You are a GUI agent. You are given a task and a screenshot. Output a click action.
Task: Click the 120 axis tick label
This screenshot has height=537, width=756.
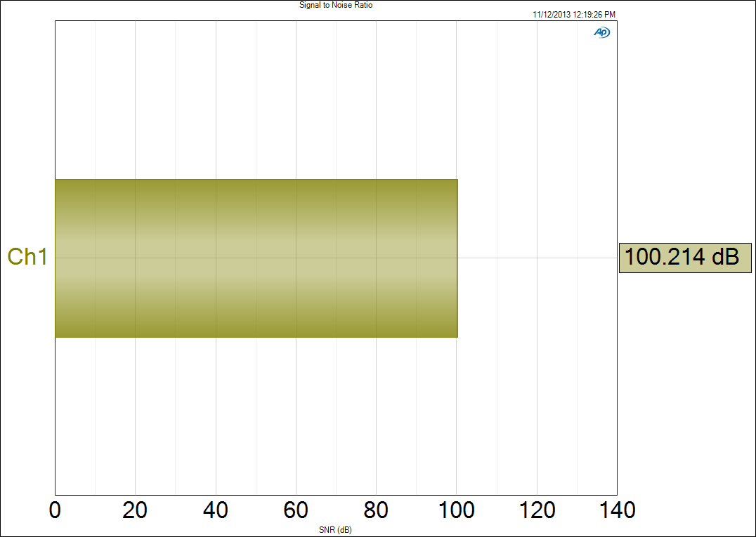(x=537, y=510)
